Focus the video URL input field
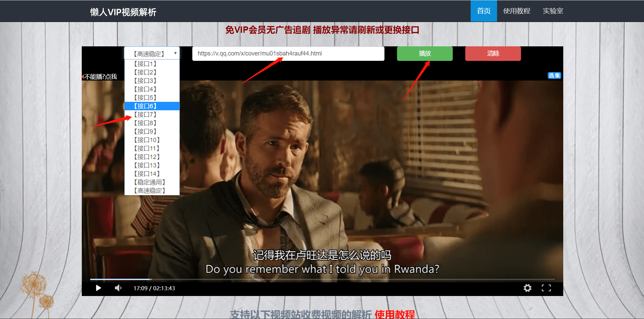 click(x=288, y=53)
